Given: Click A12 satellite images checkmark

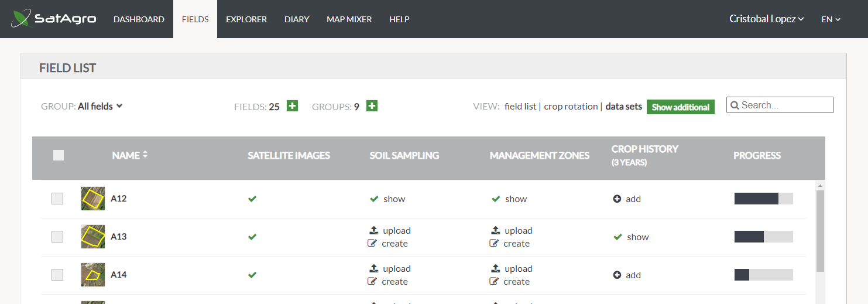Looking at the screenshot, I should [x=252, y=199].
